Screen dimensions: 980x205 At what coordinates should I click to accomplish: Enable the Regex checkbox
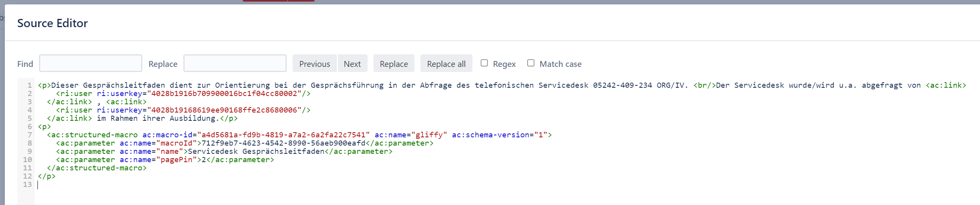[484, 63]
